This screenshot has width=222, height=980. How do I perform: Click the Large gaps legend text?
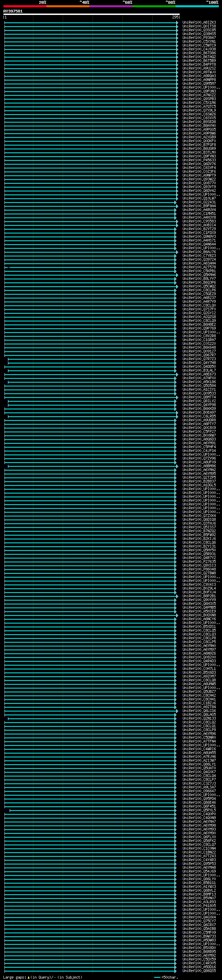43,977
